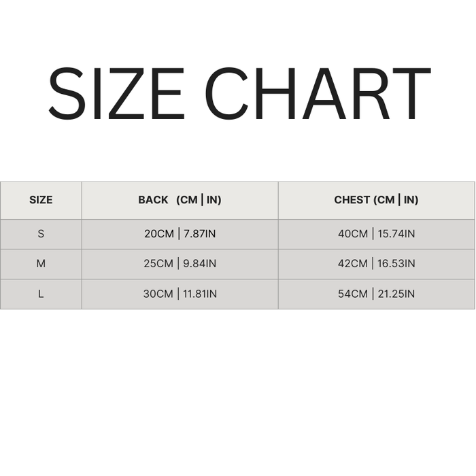Click the word CHART in the title
Viewport: 476px width, 476px height.
(x=317, y=94)
